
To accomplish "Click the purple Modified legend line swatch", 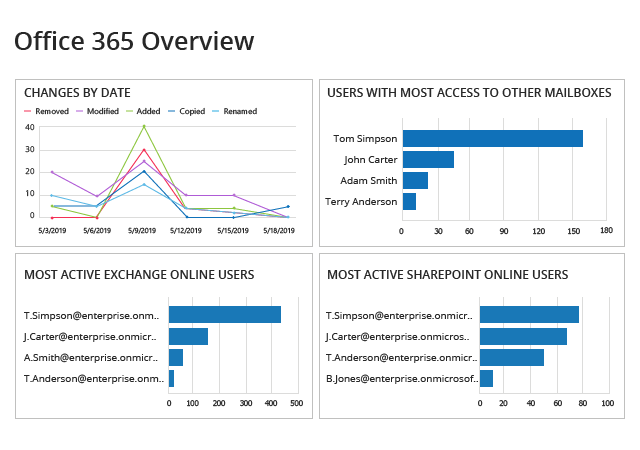I will 80,111.
